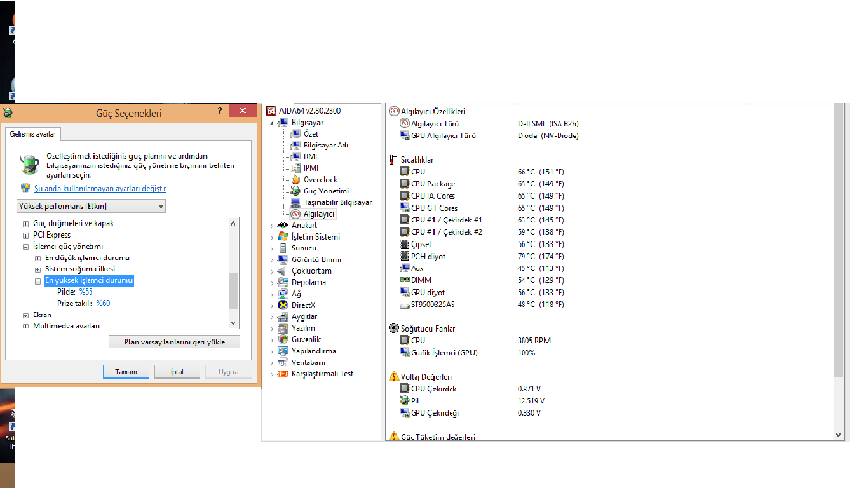
Task: Click Şu anda kullanılamayan ayarları değiştir link
Action: pos(100,189)
